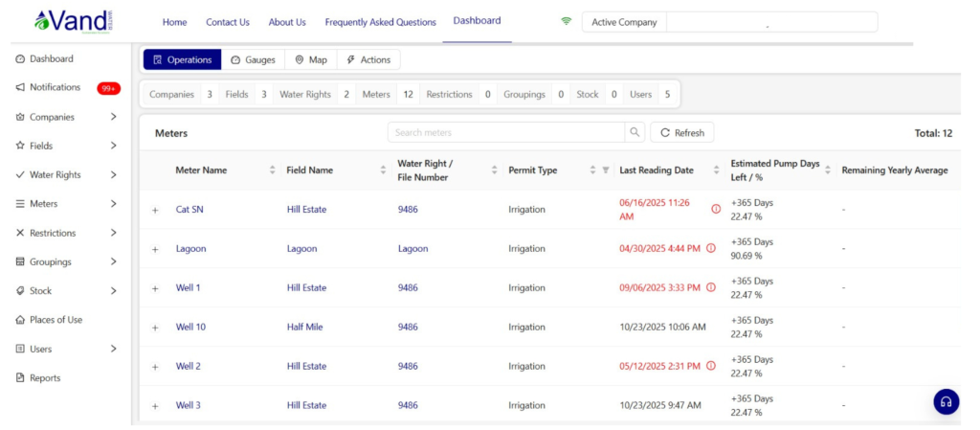Expand the Well 10 row details

[155, 328]
